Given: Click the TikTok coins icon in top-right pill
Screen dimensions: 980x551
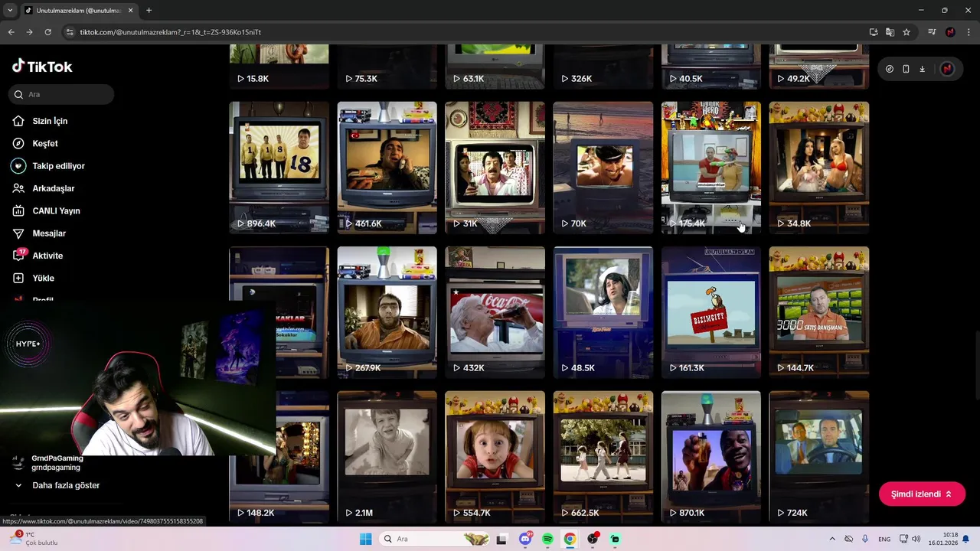Looking at the screenshot, I should tap(890, 69).
